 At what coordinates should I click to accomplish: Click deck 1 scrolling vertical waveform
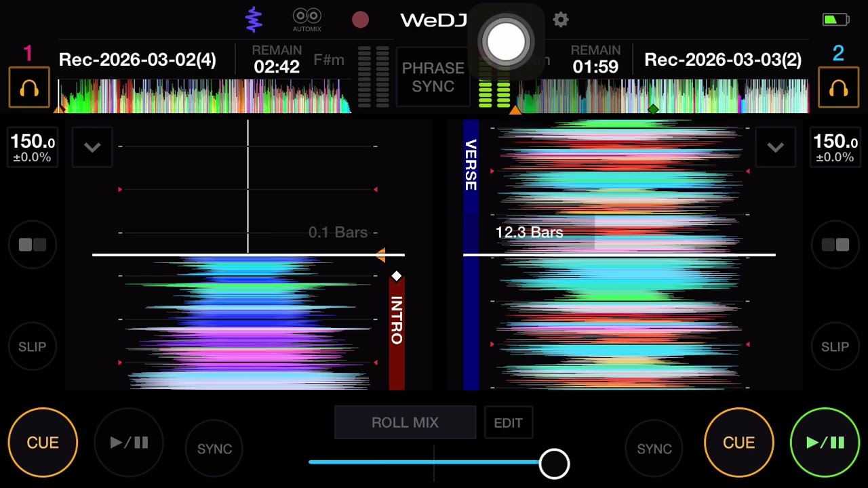tap(248, 323)
